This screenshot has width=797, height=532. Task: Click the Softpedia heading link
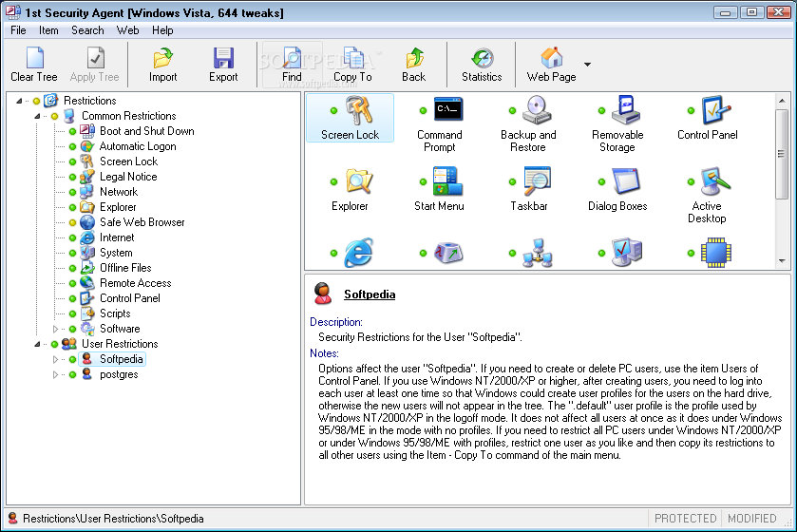point(370,294)
